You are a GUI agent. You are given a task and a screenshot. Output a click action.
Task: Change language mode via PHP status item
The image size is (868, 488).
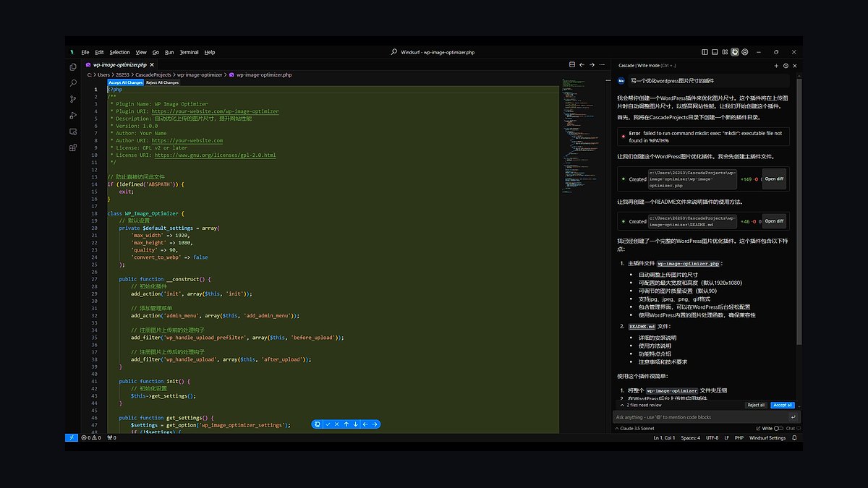coord(739,437)
